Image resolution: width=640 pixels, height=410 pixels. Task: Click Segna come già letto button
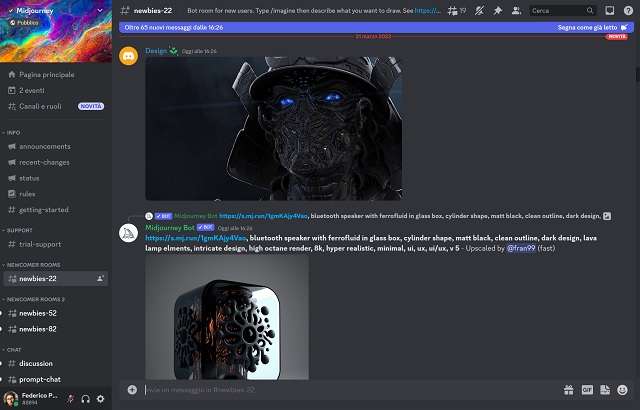pyautogui.click(x=592, y=27)
